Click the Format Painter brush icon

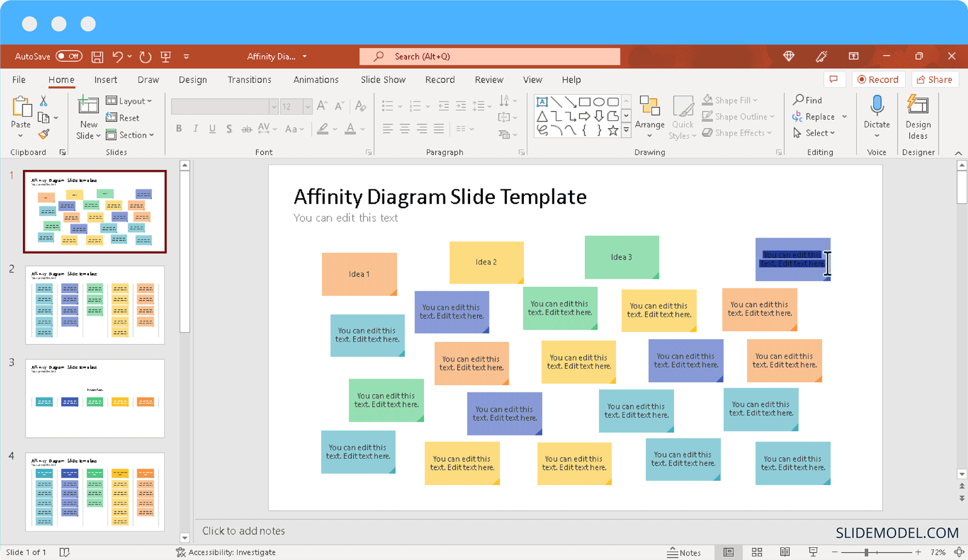click(44, 134)
